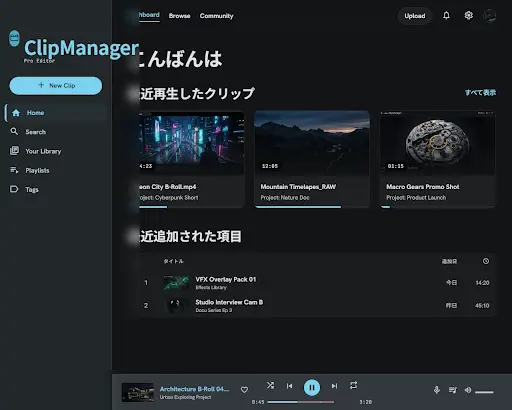This screenshot has width=512, height=410.
Task: Skip to the next clip
Action: click(334, 386)
